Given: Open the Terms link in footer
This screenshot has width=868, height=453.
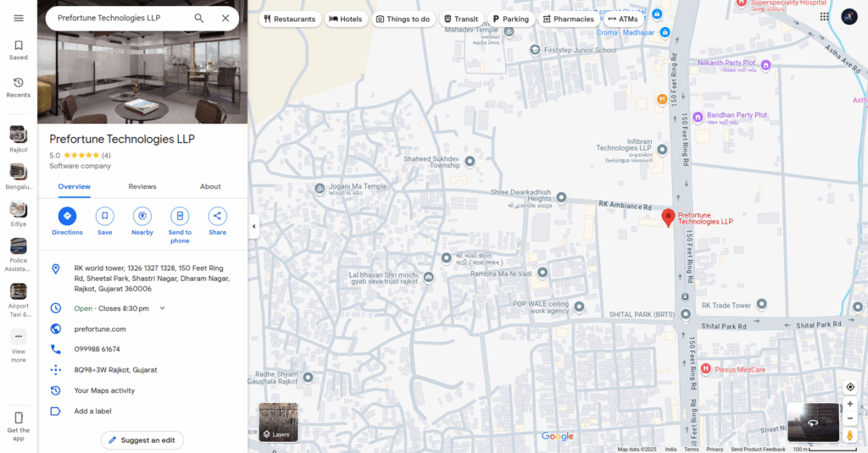Looking at the screenshot, I should point(692,449).
